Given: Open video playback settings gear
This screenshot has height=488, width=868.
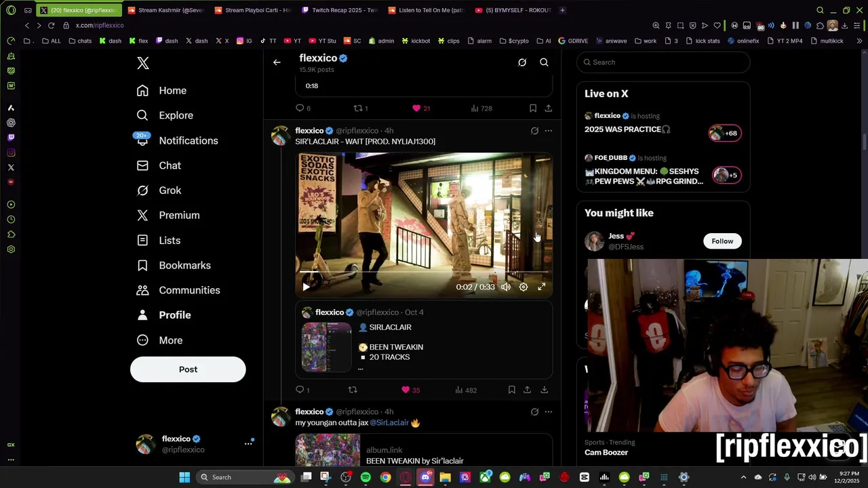Looking at the screenshot, I should pos(524,287).
